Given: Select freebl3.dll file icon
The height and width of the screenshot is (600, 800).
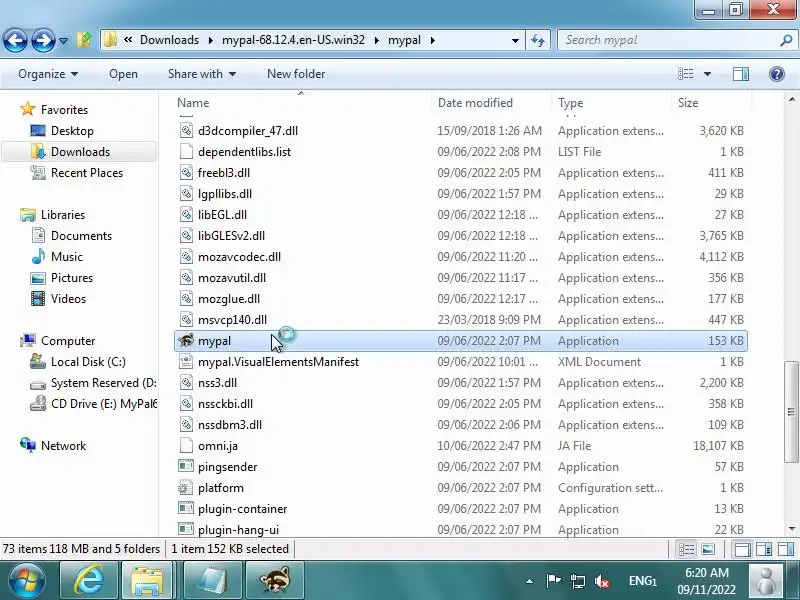Looking at the screenshot, I should [x=186, y=172].
